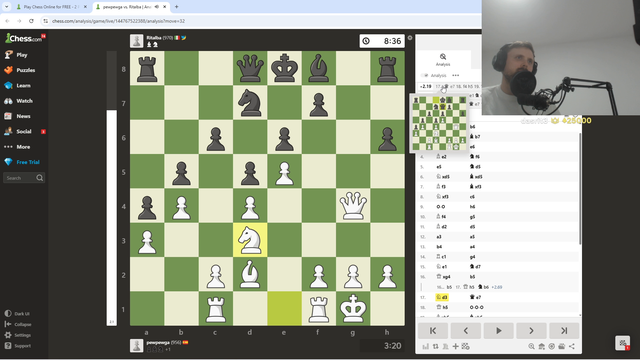The width and height of the screenshot is (640, 360).
Task: Mute the tab via speaker icon
Action: (x=157, y=7)
